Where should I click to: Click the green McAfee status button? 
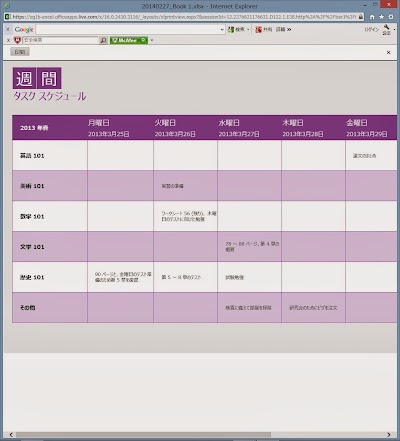pos(129,40)
